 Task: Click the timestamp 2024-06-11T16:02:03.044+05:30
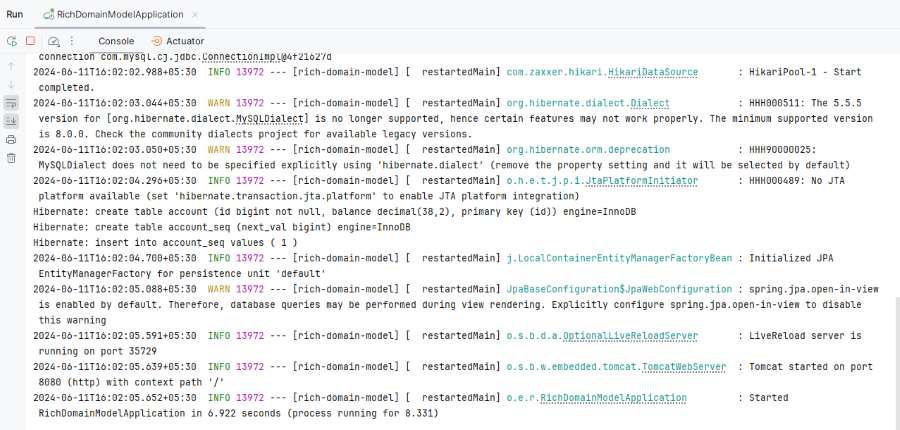[115, 103]
